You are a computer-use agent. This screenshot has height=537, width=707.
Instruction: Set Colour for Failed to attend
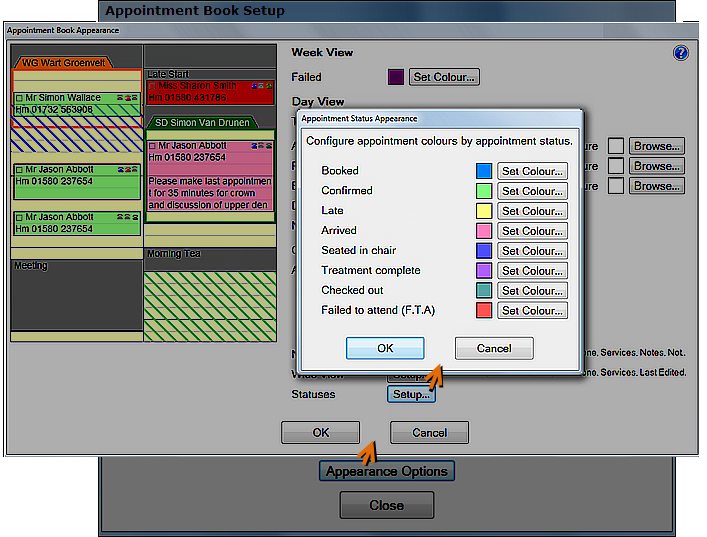click(532, 310)
